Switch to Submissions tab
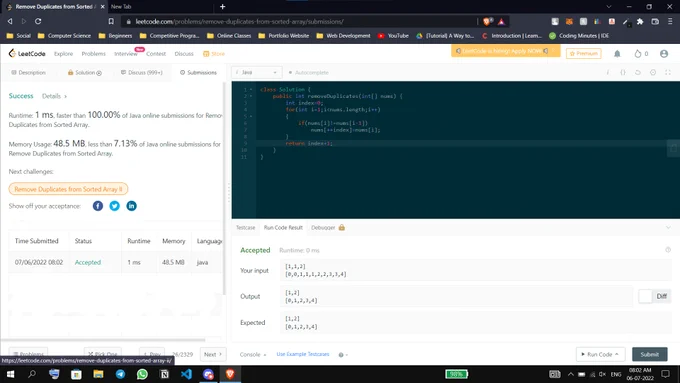 [x=198, y=72]
